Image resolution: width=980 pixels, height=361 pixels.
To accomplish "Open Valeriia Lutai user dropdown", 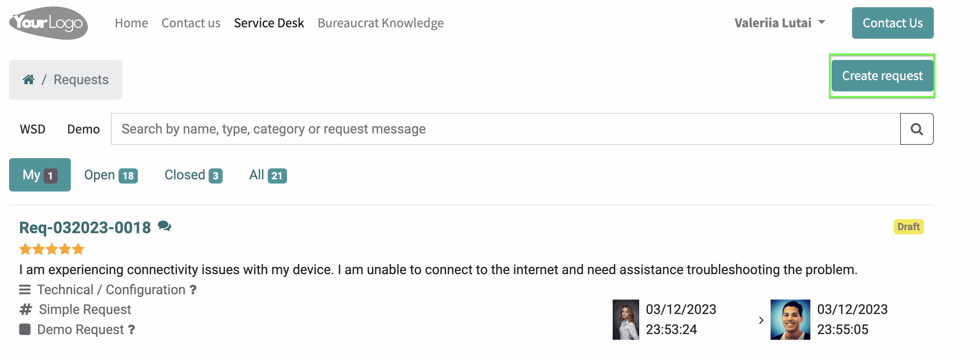I will (x=780, y=23).
